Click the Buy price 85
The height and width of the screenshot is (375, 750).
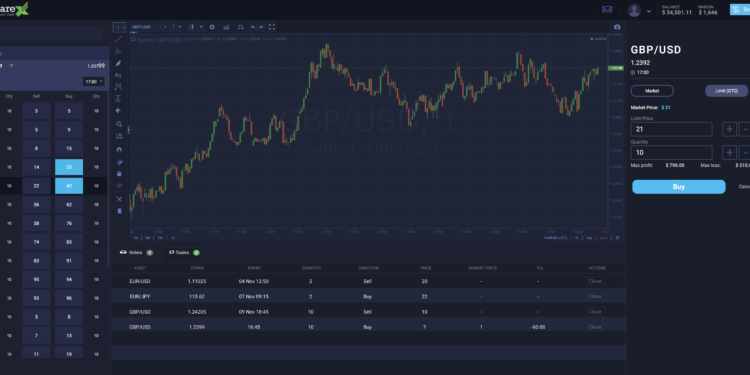tap(69, 242)
